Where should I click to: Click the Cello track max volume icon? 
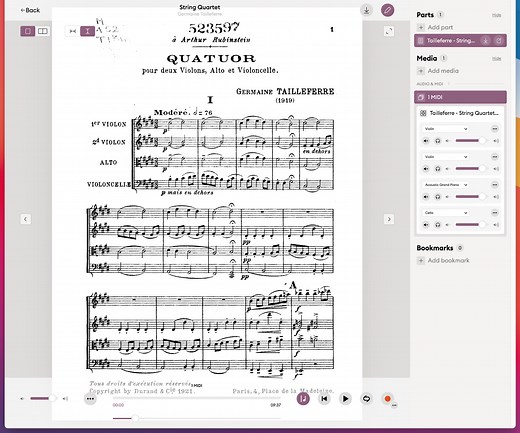[x=496, y=225]
